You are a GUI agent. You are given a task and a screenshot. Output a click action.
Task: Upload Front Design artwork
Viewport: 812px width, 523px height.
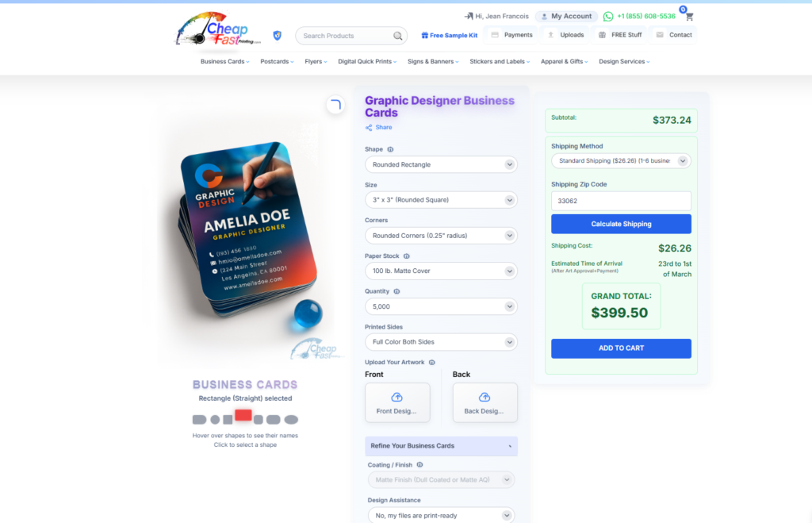tap(397, 402)
